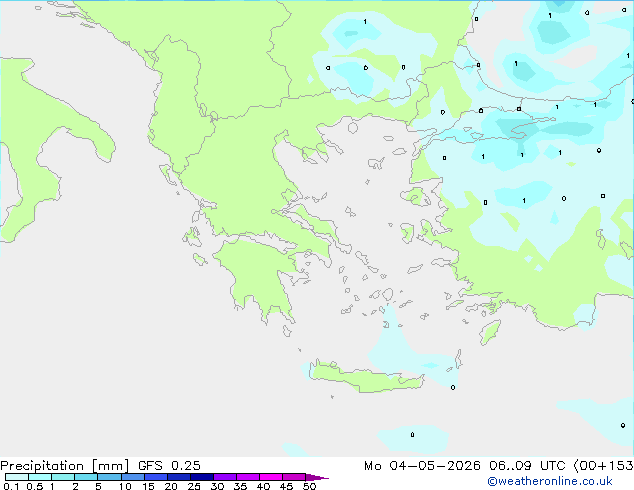Pick the 35–40 mm violet legend swatch
Viewport: 634px width, 490px height.
[248, 477]
